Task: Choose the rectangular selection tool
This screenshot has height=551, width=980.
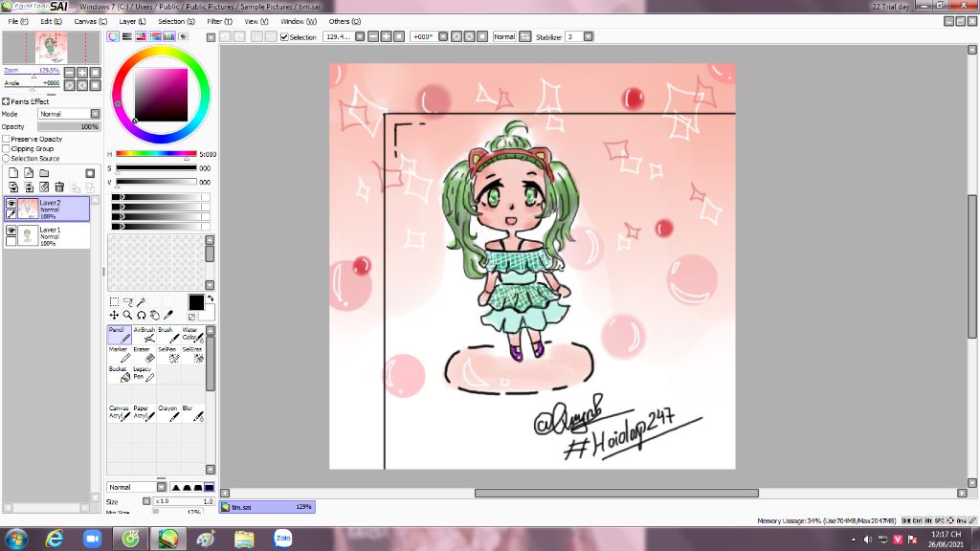Action: pos(114,301)
